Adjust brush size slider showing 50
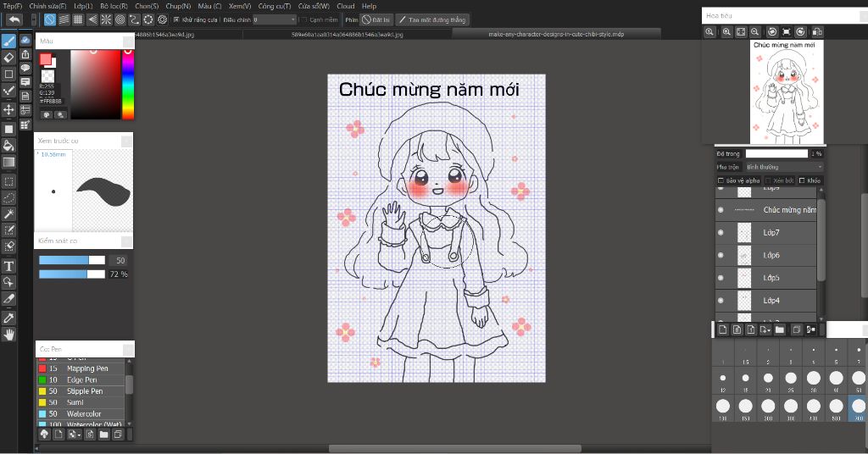 72,260
